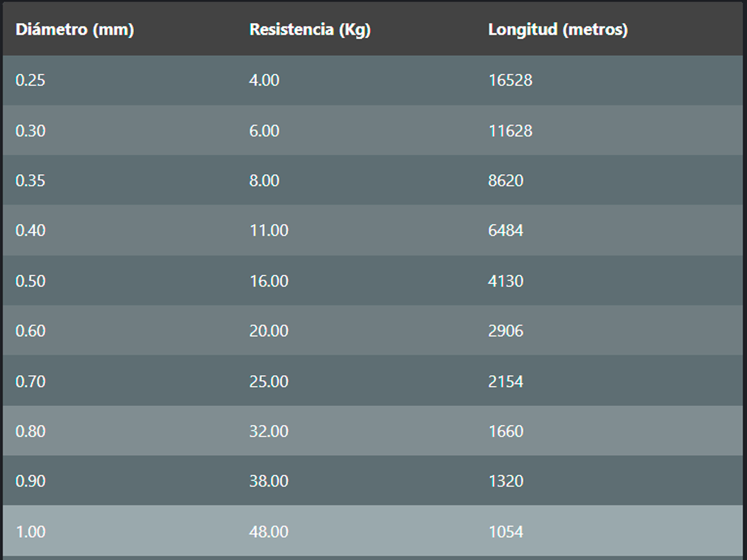Select the 0.25 diameter cell

[x=30, y=80]
